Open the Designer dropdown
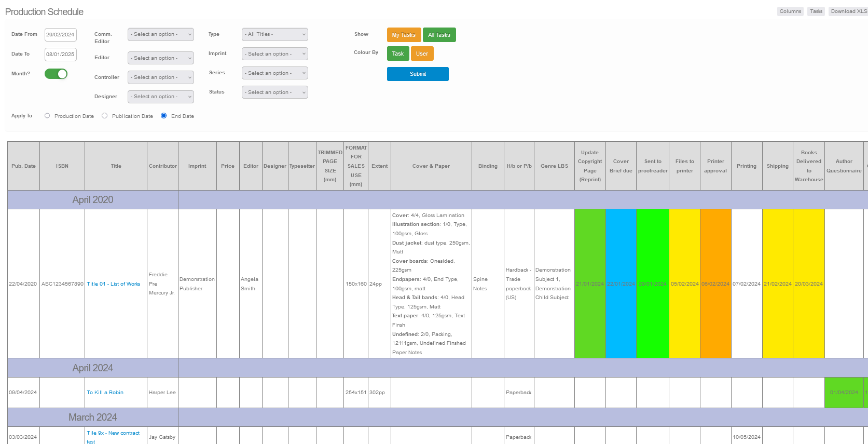Image resolution: width=868 pixels, height=444 pixels. [x=160, y=97]
